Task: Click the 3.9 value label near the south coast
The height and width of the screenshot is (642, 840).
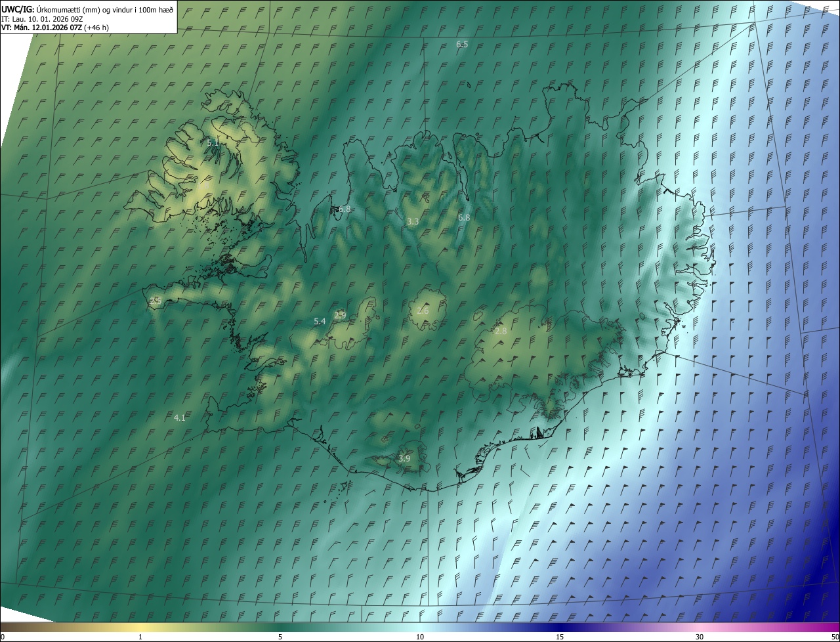Action: [x=404, y=458]
